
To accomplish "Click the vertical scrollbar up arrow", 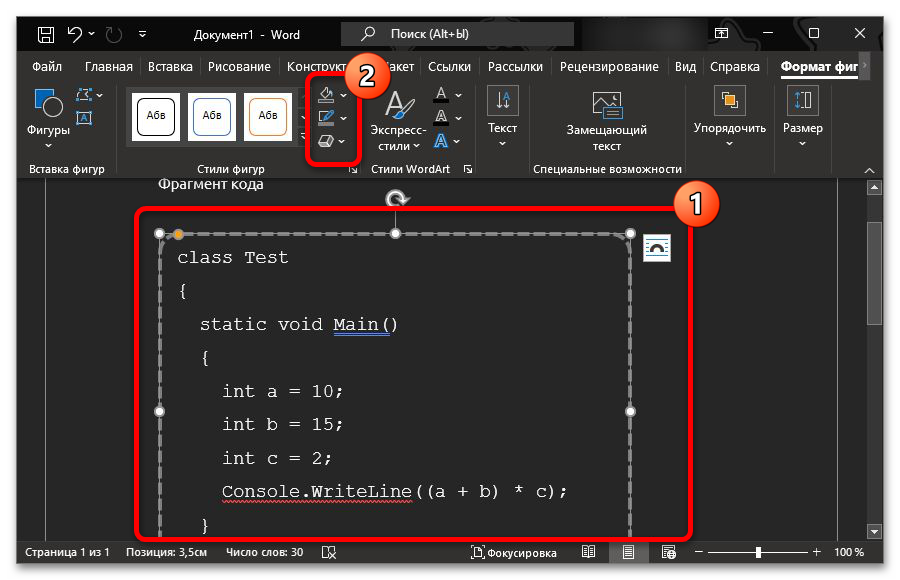I will click(874, 188).
